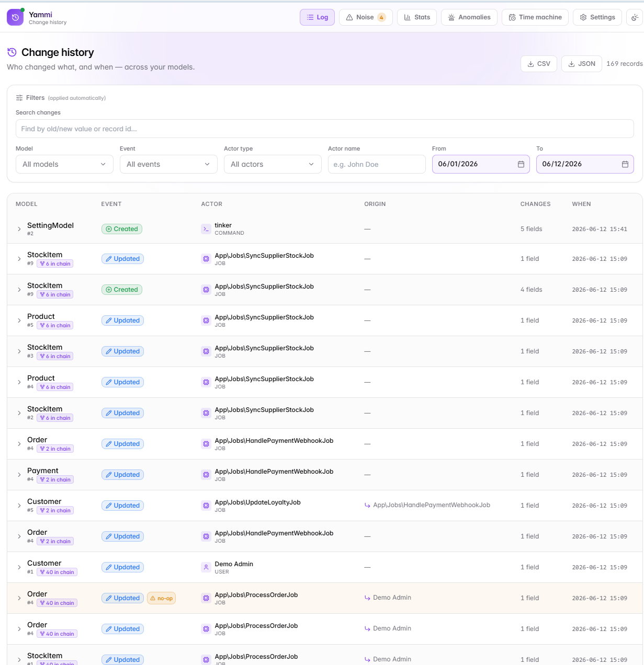Open the Log tab
The image size is (644, 665).
tap(317, 17)
